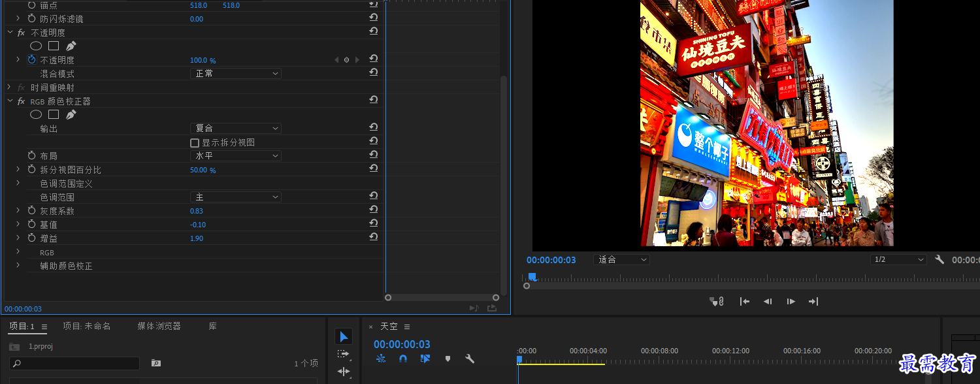Go to Out point in program monitor
980x384 pixels.
coord(813,301)
